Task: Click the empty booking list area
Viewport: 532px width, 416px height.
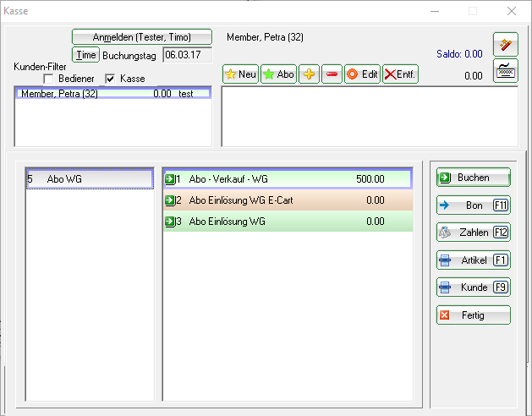Action: point(370,117)
